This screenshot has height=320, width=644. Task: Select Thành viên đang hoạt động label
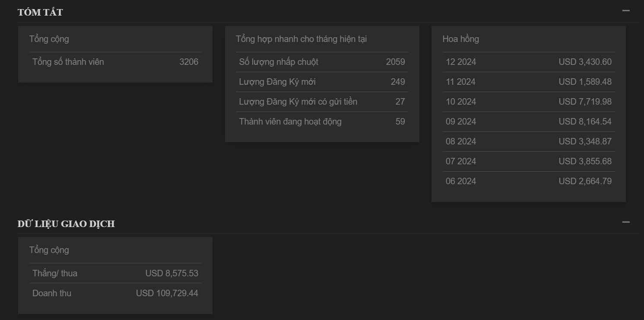[x=290, y=122]
